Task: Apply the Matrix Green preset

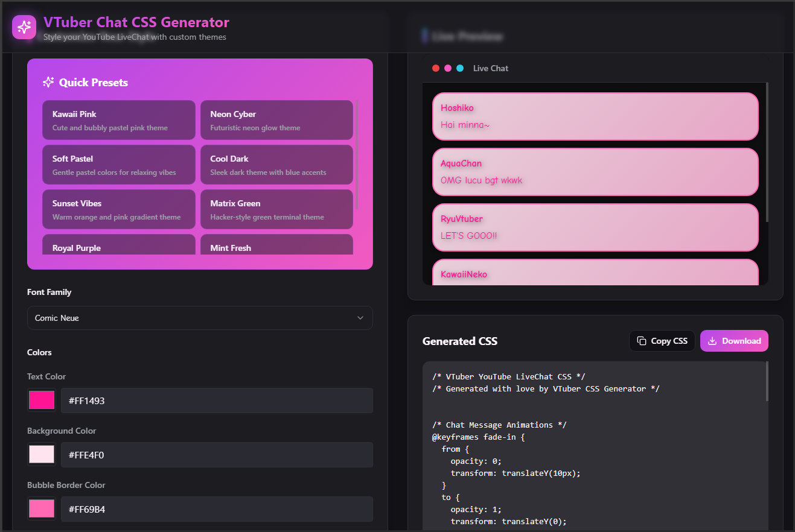Action: pos(276,209)
